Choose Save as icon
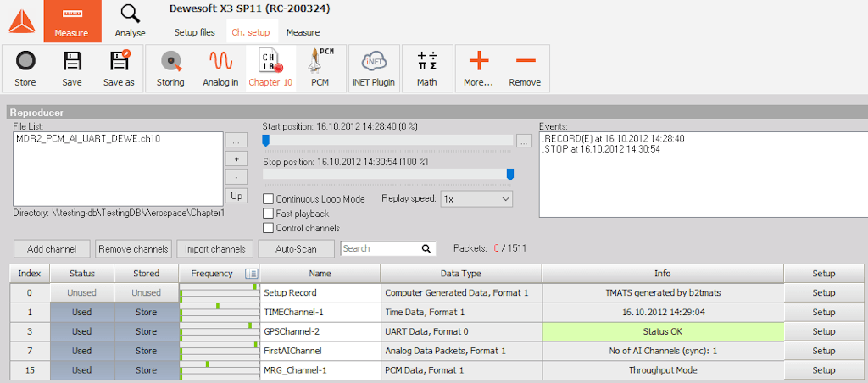Image resolution: width=868 pixels, height=383 pixels. point(119,60)
